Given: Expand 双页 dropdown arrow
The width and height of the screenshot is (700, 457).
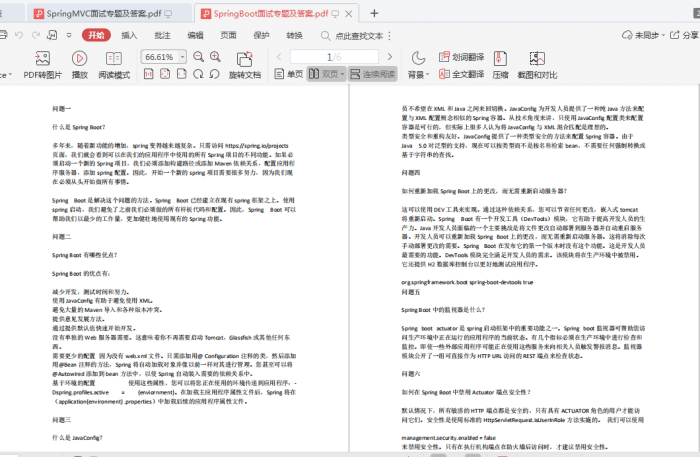Looking at the screenshot, I should pos(342,74).
